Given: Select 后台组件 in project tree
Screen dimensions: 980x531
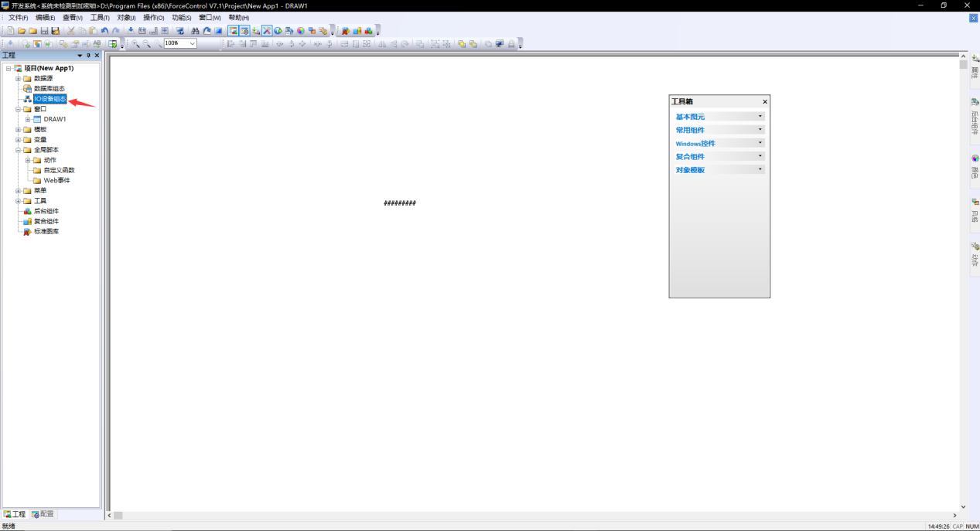Looking at the screenshot, I should [46, 211].
